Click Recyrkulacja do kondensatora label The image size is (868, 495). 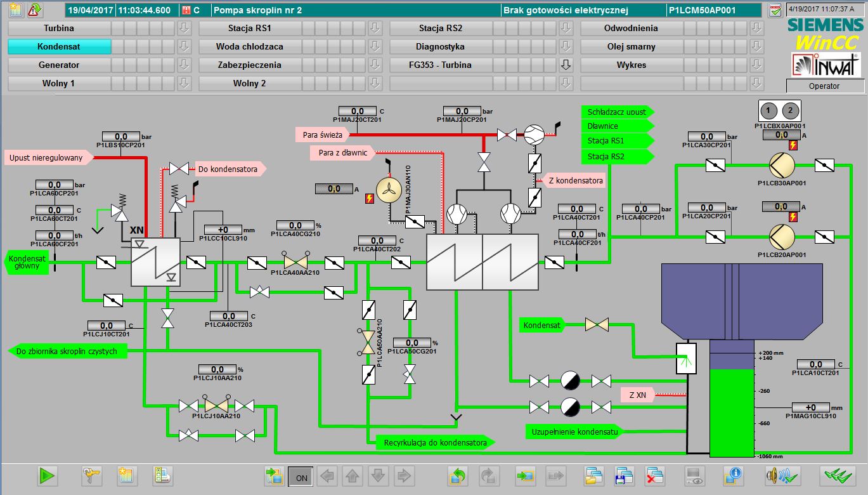click(435, 442)
